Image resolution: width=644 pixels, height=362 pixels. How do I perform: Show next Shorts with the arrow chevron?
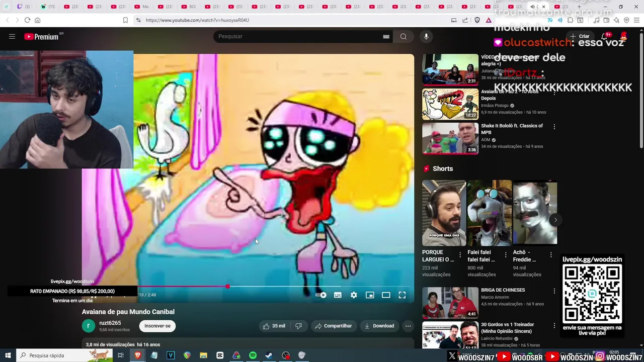tap(555, 220)
